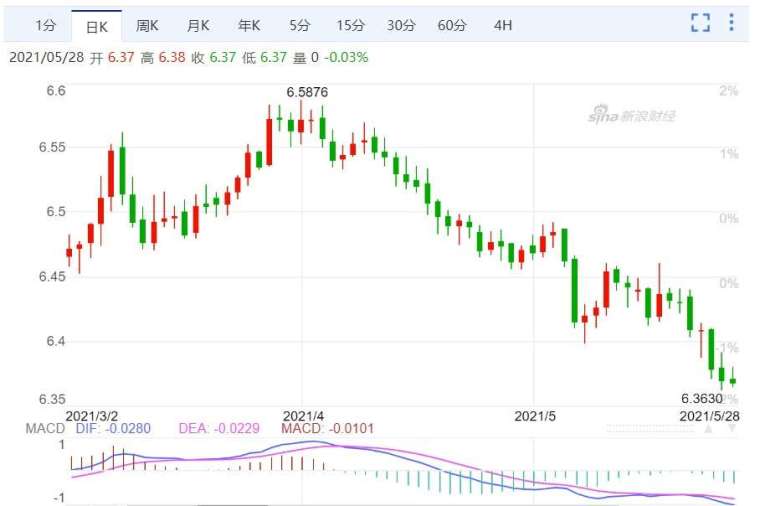760x506 pixels.
Task: Select the 4H interval tab
Action: [503, 25]
